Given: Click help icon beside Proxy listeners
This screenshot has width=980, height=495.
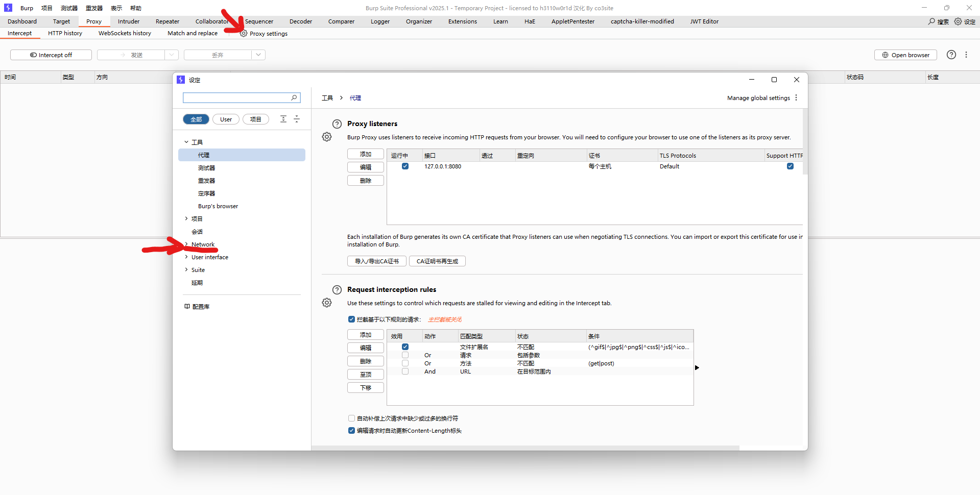Looking at the screenshot, I should coord(337,124).
